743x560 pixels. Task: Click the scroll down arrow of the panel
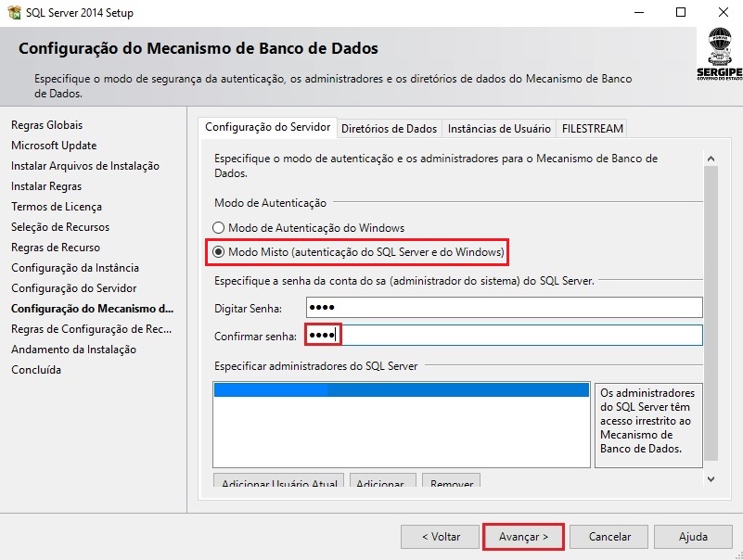711,478
